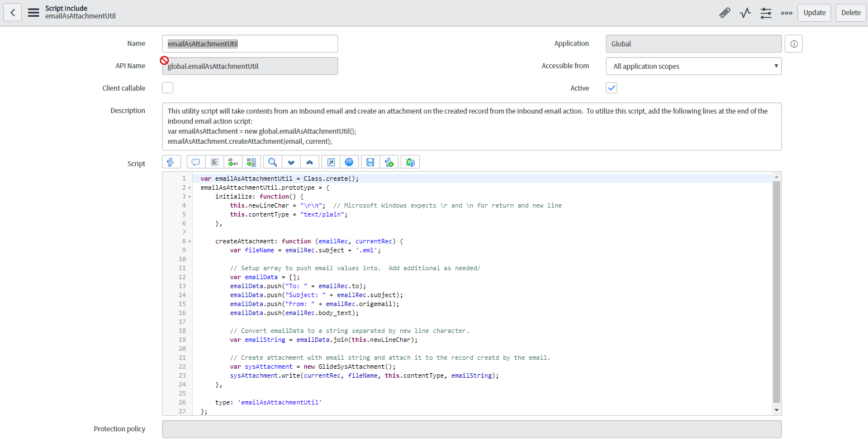Enable the Client callable checkbox
Screen dimensions: 868x442
[x=168, y=88]
